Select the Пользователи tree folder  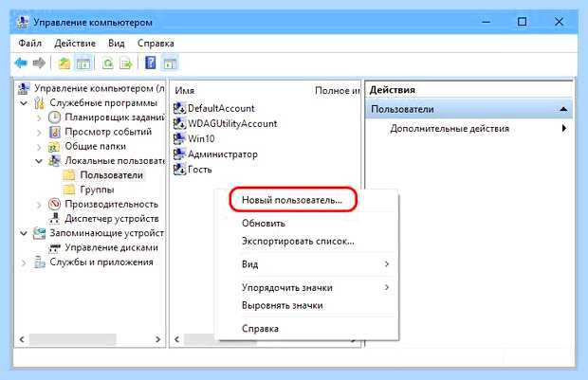[111, 175]
